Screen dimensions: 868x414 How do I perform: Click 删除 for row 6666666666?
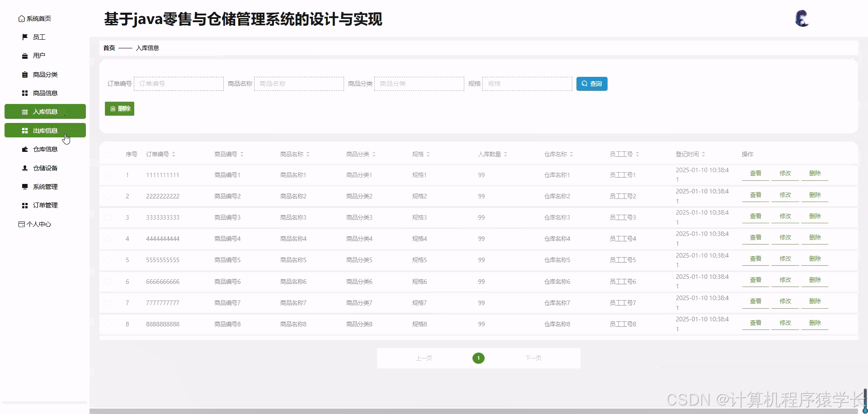pos(815,280)
